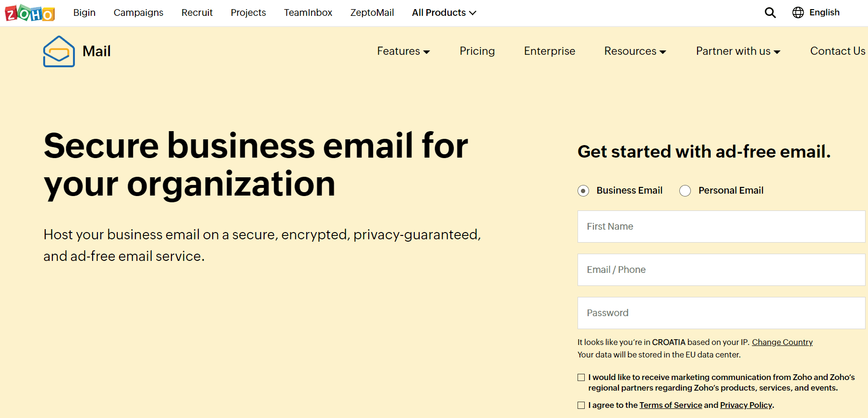Select the Business Email radio button
Viewport: 868px width, 418px height.
[x=583, y=191]
